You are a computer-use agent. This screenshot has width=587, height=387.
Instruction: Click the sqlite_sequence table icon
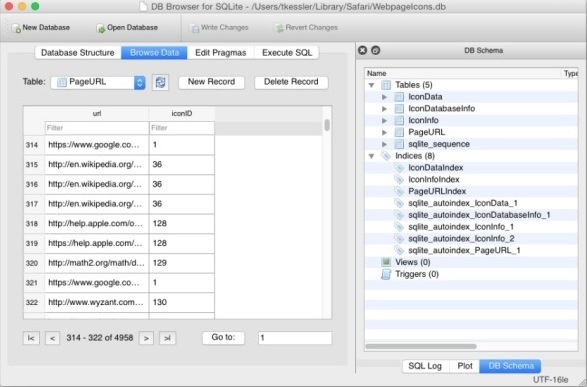399,144
